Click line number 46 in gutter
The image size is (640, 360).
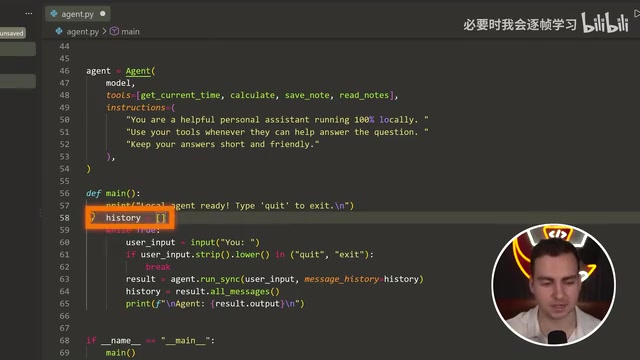coord(64,71)
